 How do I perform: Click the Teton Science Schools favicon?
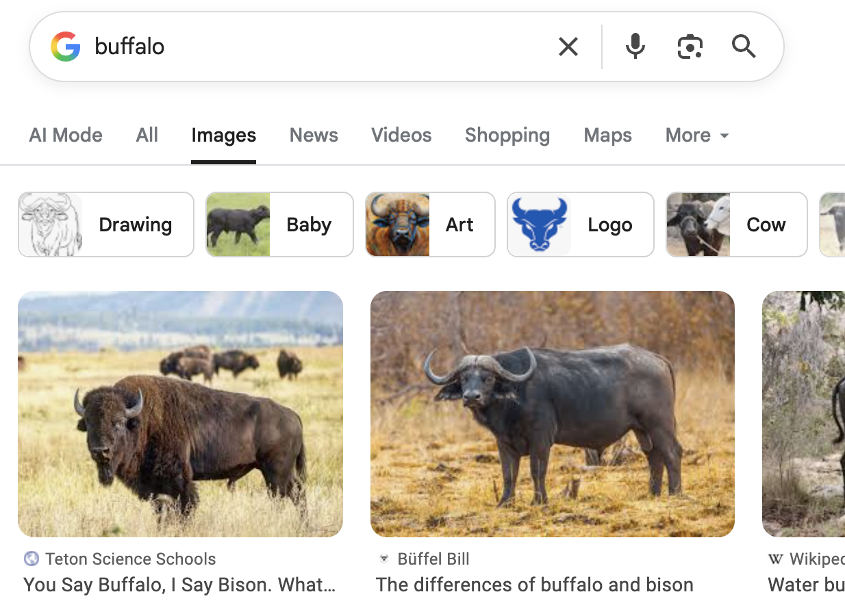[x=31, y=559]
